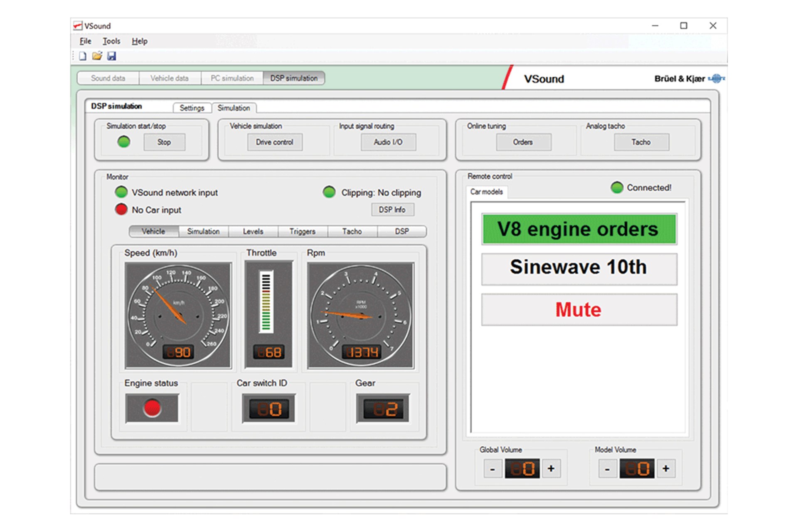Click the Throttle level bar meter
The width and height of the screenshot is (798, 532).
266,302
